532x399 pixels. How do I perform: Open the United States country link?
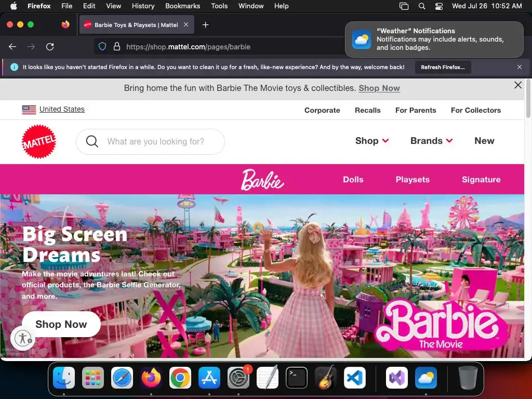point(62,109)
